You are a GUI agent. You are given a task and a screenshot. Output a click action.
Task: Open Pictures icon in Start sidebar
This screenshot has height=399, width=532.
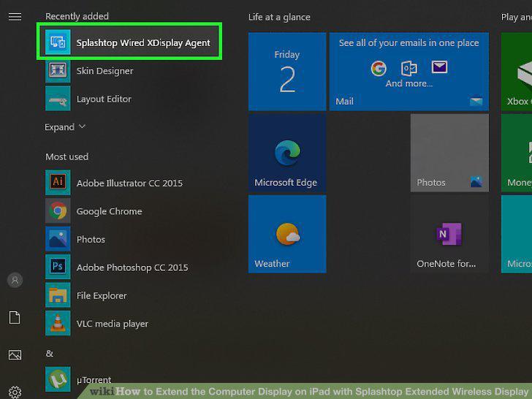point(15,355)
